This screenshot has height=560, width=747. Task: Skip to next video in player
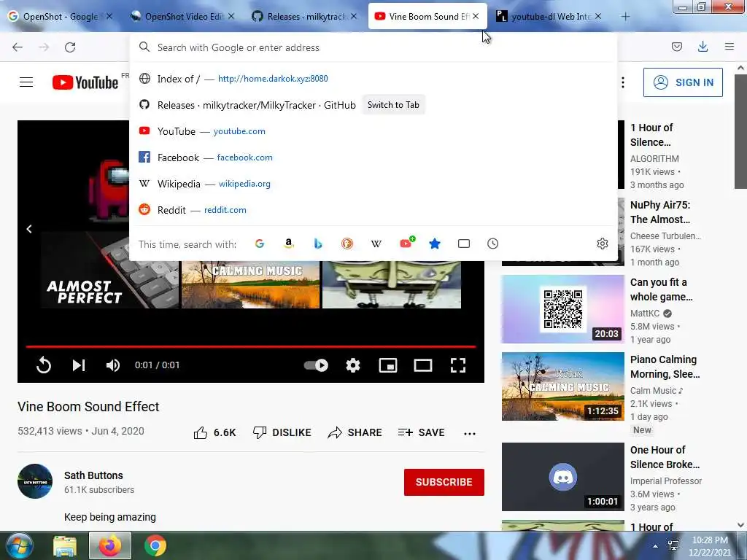(x=79, y=365)
